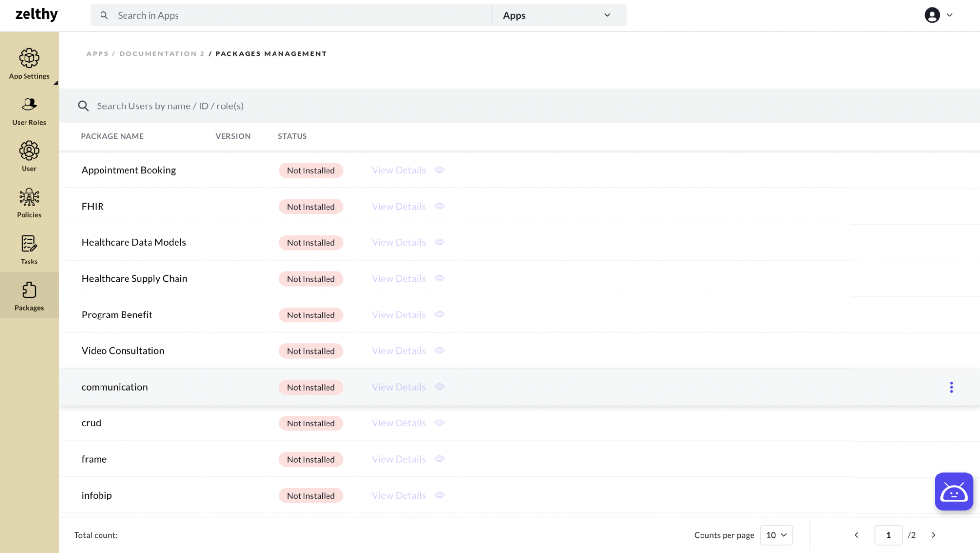Open User Roles in the sidebar
980x553 pixels.
(29, 111)
